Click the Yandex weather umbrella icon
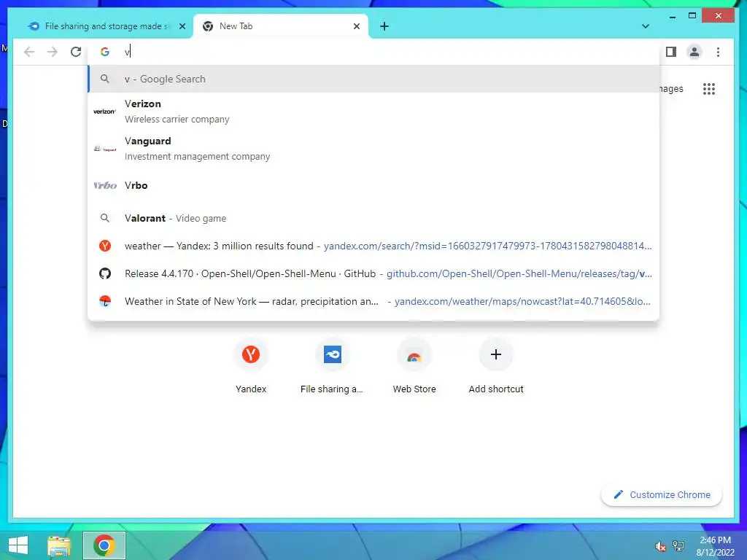 tap(105, 301)
